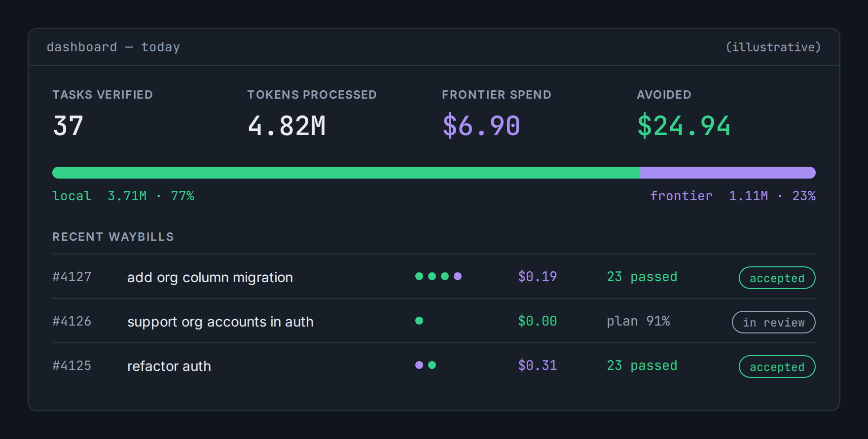Select 'support org accounts in auth' title

[220, 322]
